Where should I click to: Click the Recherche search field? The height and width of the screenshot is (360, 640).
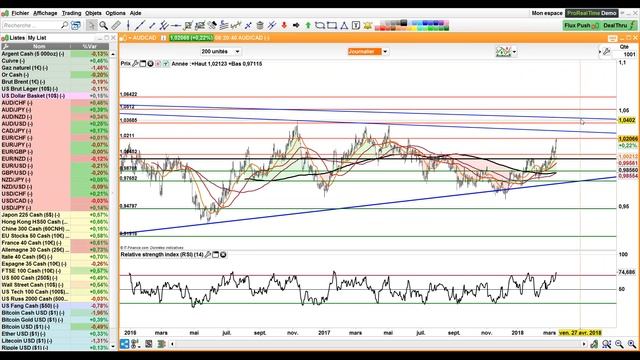31,25
